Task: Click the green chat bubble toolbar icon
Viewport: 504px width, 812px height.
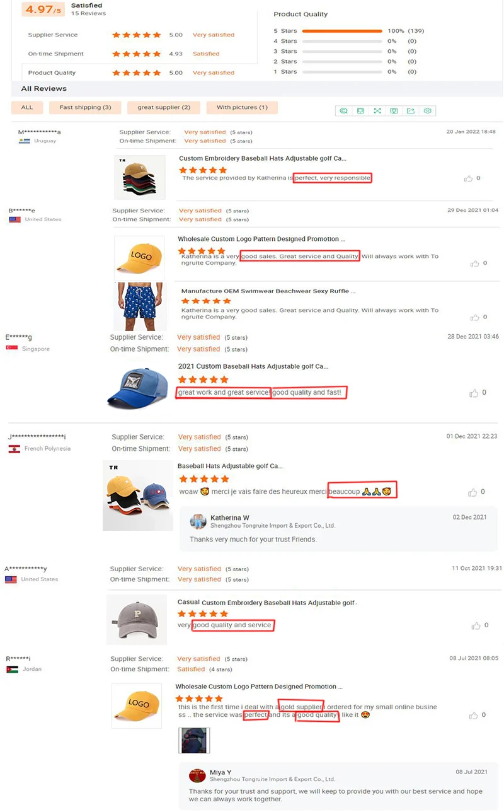Action: click(344, 111)
